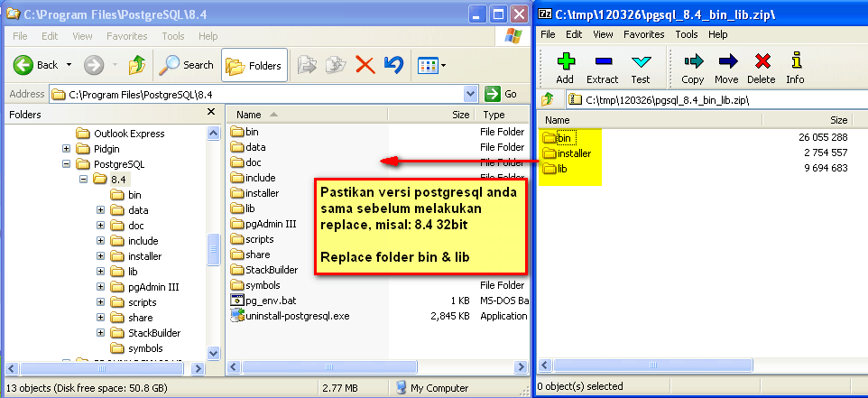Click the folder tree vertical scrollbar thumb
The height and width of the screenshot is (398, 868).
[x=214, y=250]
